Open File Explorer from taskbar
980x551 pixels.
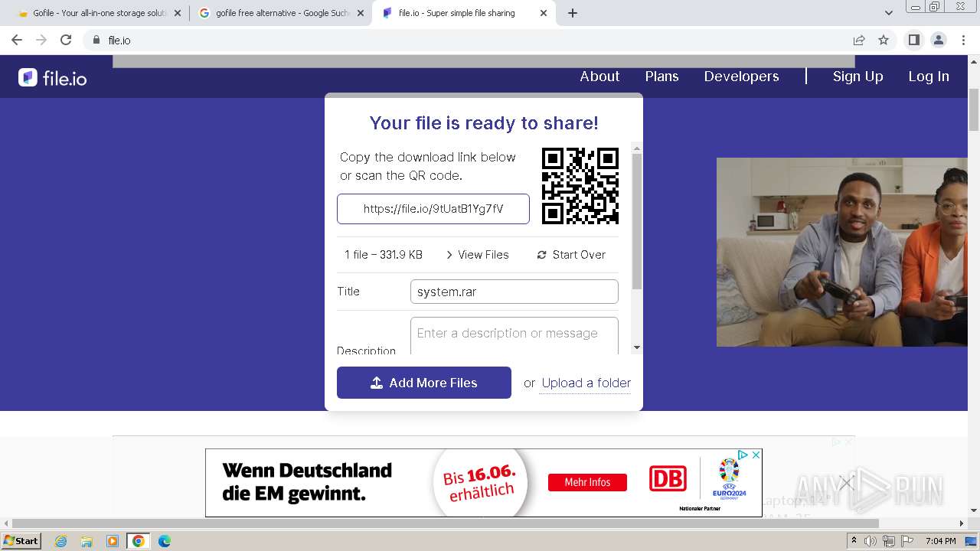point(87,541)
